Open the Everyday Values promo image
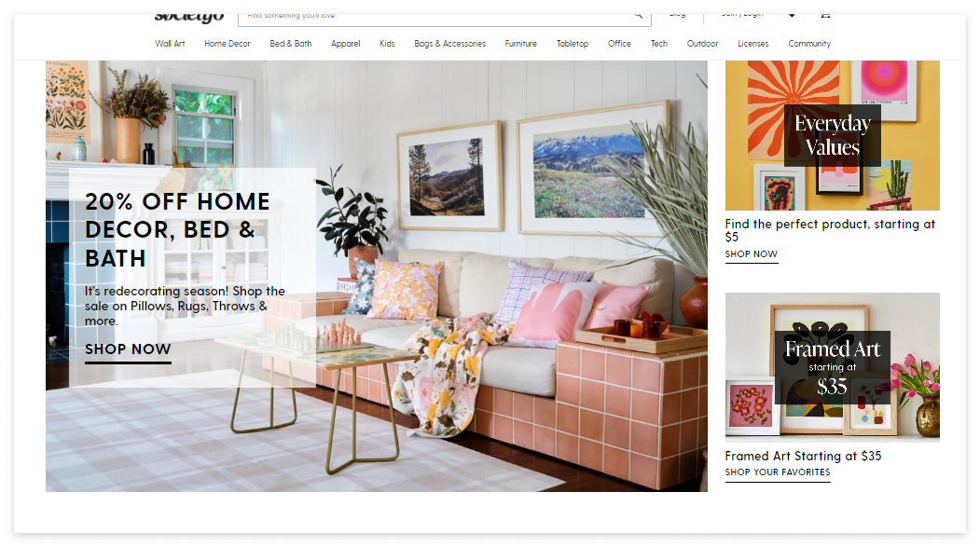The width and height of the screenshot is (980, 547). click(833, 135)
